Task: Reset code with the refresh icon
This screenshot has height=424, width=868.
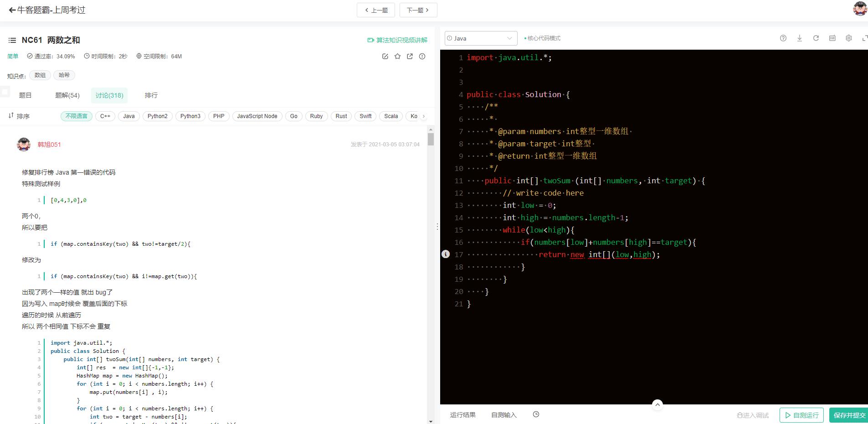Action: click(816, 38)
